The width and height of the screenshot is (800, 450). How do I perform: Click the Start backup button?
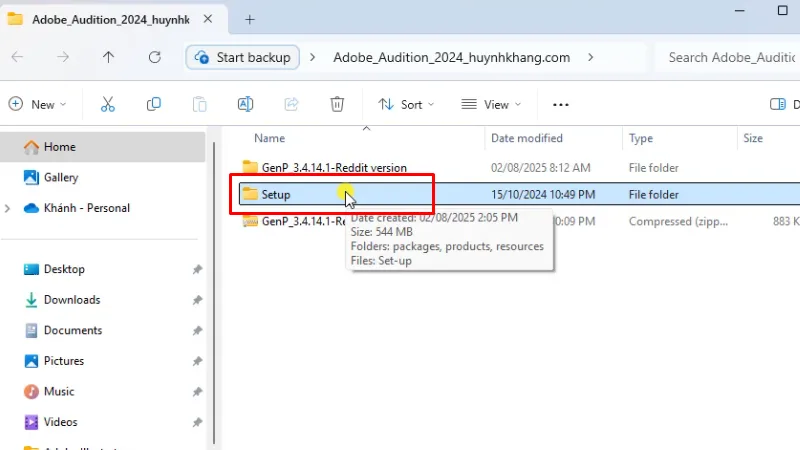(244, 58)
